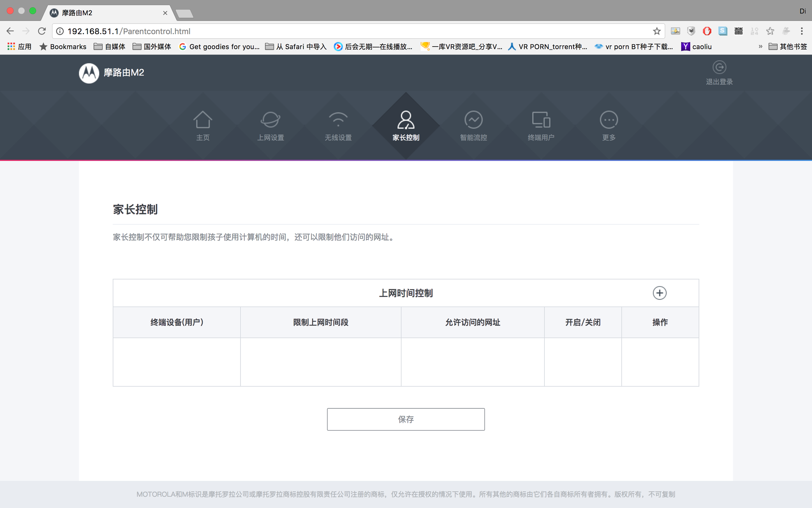The height and width of the screenshot is (508, 812).
Task: Reload the page with refresh button
Action: coord(42,31)
